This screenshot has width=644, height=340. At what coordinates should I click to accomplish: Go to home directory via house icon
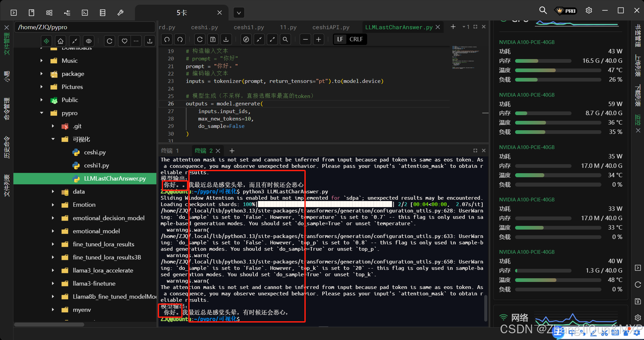(x=60, y=41)
